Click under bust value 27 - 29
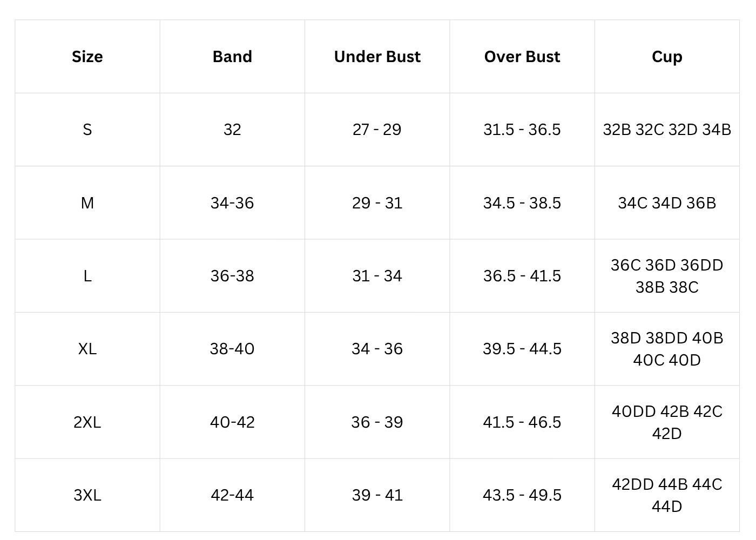Image resolution: width=756 pixels, height=540 pixels. (x=377, y=130)
